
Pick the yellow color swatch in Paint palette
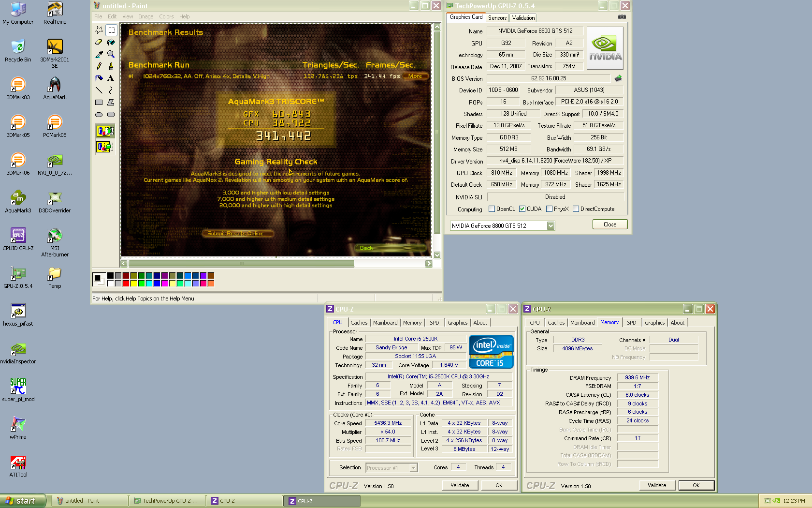point(134,284)
